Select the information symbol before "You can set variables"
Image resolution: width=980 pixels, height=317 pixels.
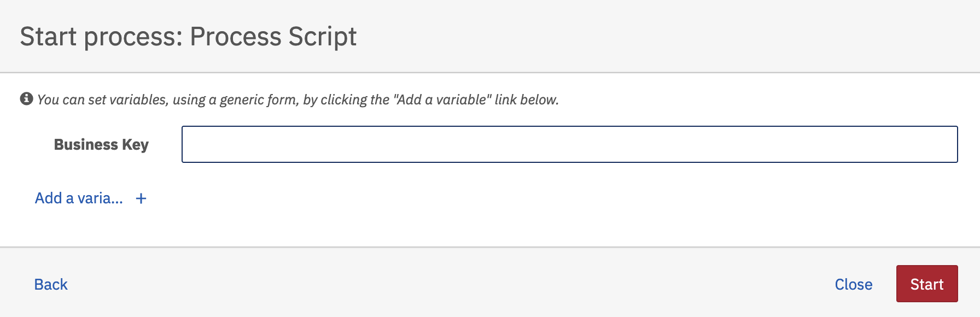tap(26, 99)
